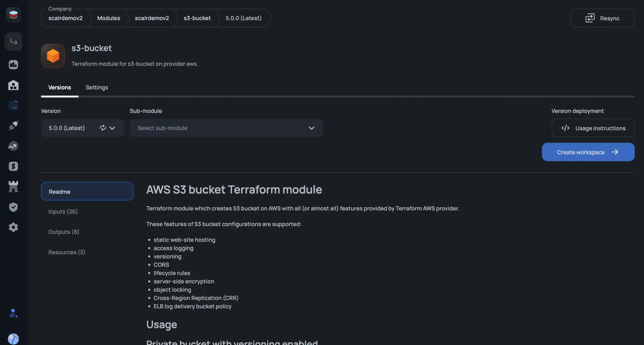
Task: Select the Inputs (26) section
Action: [x=63, y=212]
